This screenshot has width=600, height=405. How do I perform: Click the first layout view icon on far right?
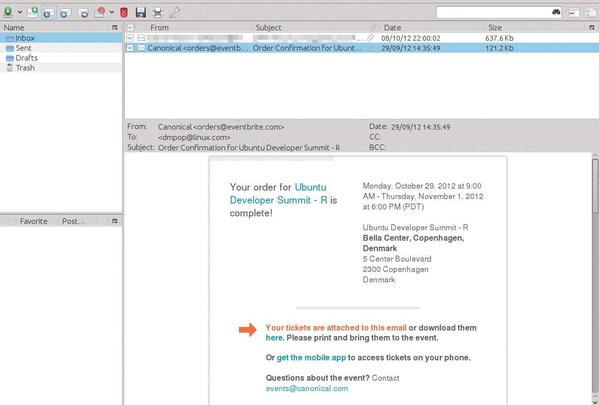click(574, 12)
